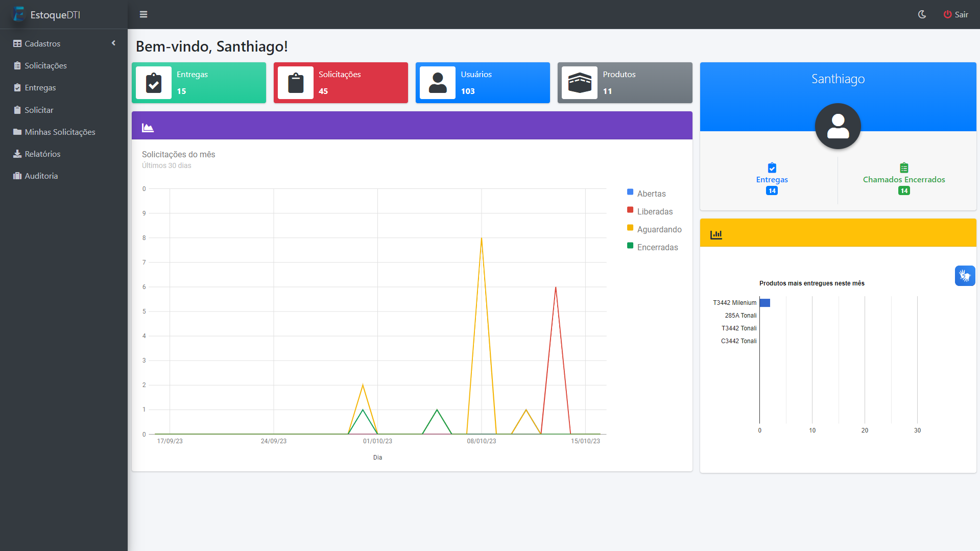The width and height of the screenshot is (980, 551).
Task: Click the '285A Tonali' chart label
Action: tap(740, 316)
